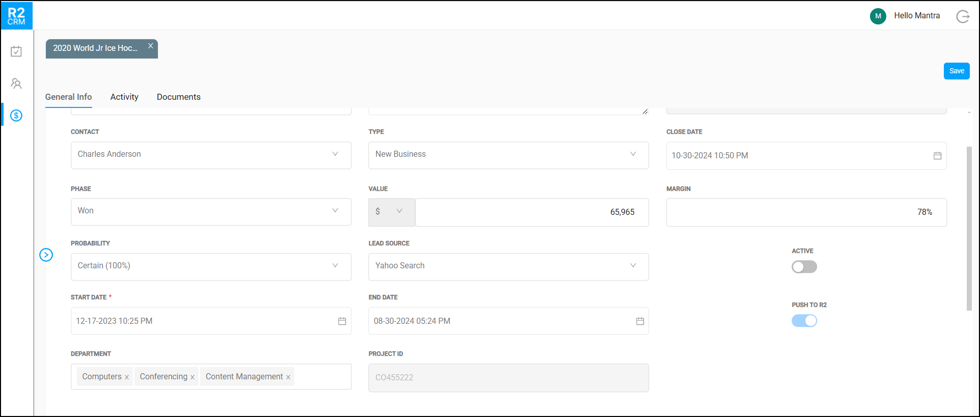Open the currency symbol dropdown
The height and width of the screenshot is (417, 980).
click(x=391, y=212)
